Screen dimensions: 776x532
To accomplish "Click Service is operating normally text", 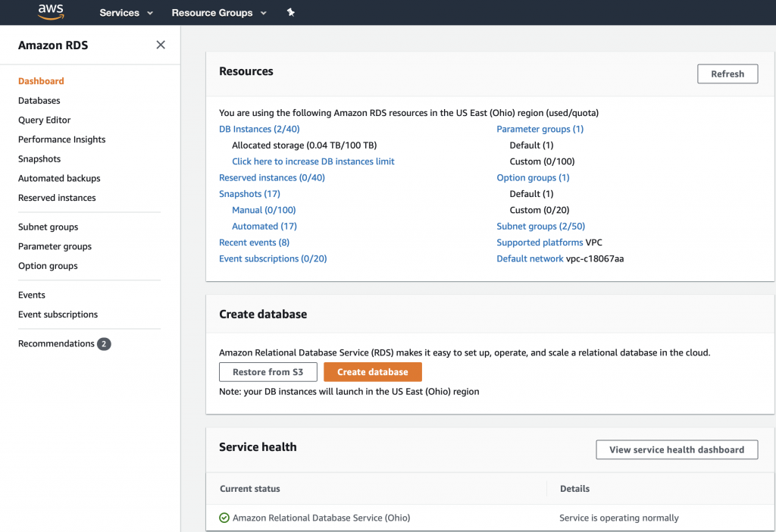I will coord(619,518).
